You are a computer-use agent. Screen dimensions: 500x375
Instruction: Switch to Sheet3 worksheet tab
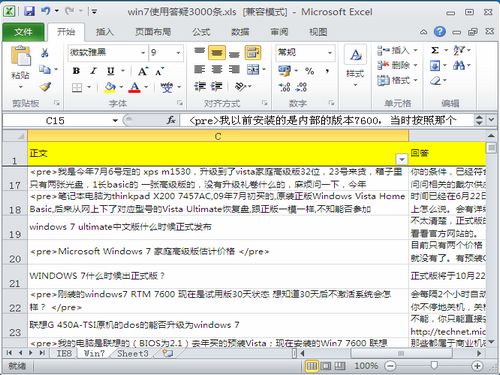(x=132, y=353)
